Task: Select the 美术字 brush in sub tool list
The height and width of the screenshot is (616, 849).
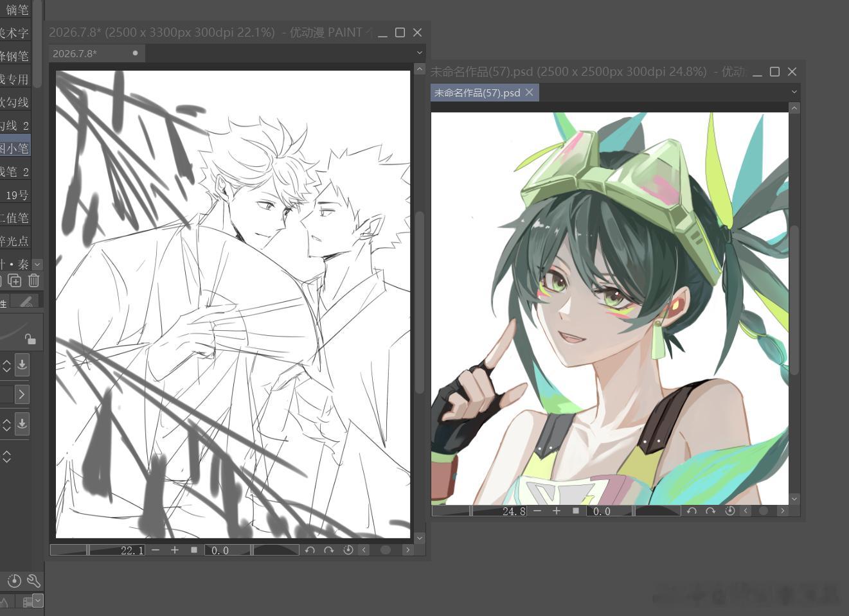Action: tap(15, 33)
